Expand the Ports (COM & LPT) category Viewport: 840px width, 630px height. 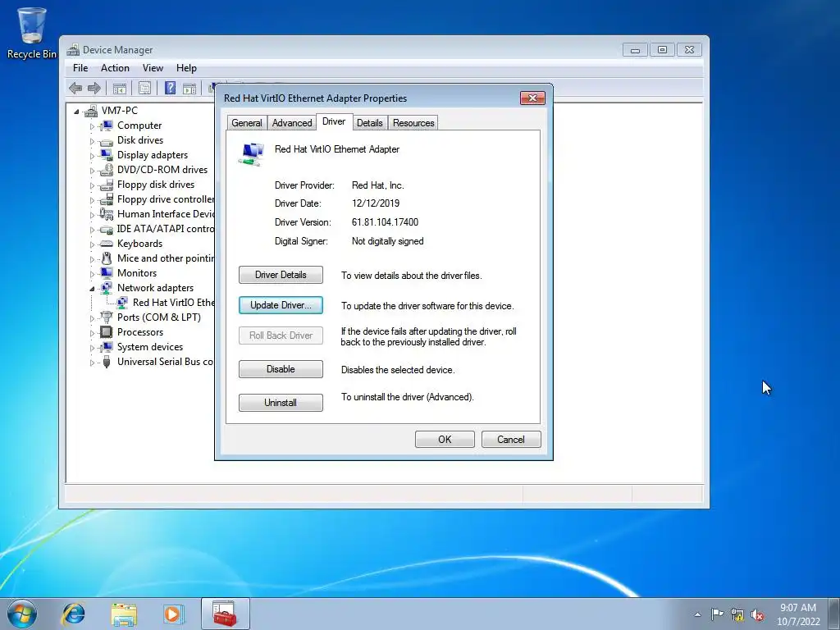click(92, 318)
